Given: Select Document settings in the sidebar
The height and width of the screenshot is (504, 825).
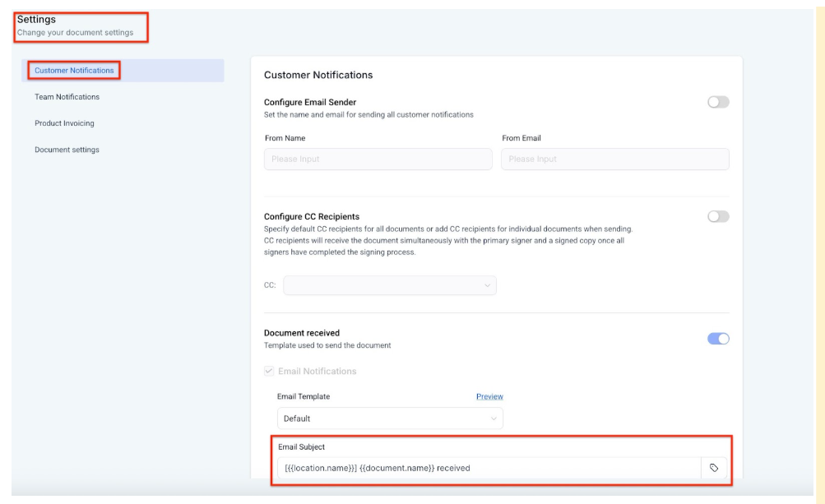Looking at the screenshot, I should click(67, 150).
